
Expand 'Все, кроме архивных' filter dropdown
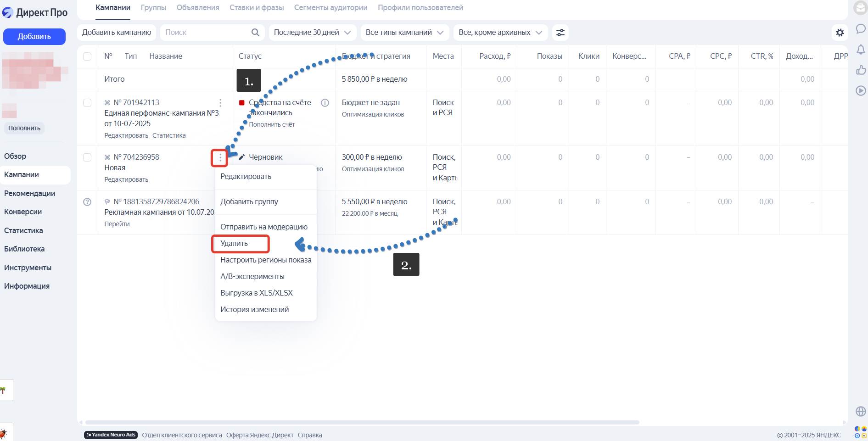click(x=500, y=33)
